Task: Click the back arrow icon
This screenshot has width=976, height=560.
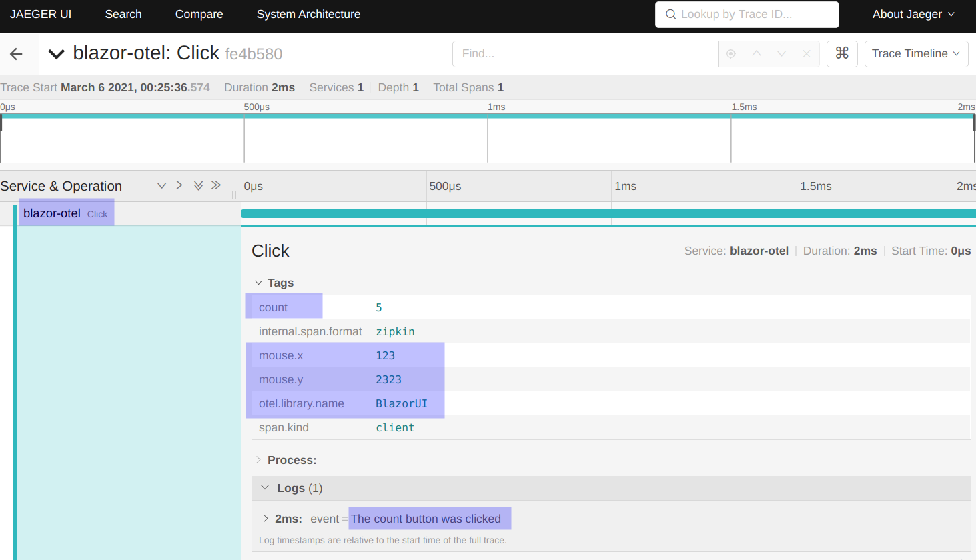Action: [17, 54]
